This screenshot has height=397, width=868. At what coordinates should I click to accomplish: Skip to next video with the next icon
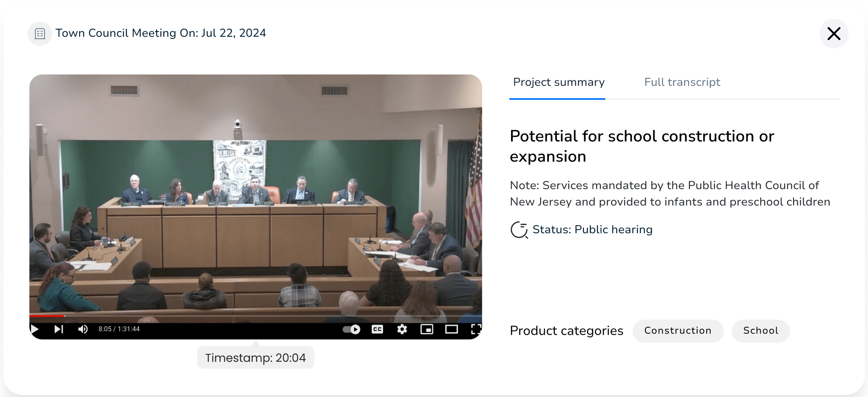[59, 329]
